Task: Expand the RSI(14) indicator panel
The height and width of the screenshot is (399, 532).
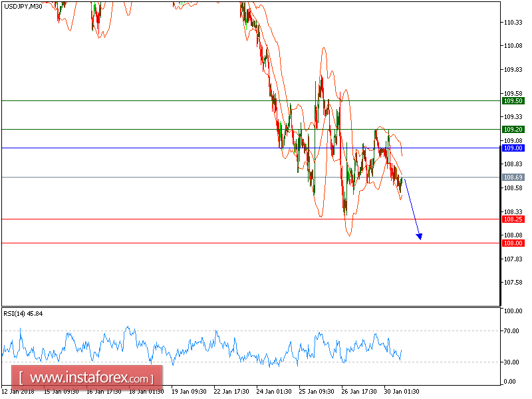Action: (x=249, y=346)
